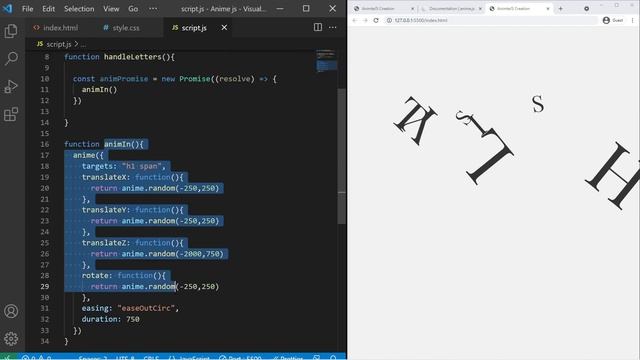Open the View menu
The height and width of the screenshot is (360, 640).
(x=111, y=9)
